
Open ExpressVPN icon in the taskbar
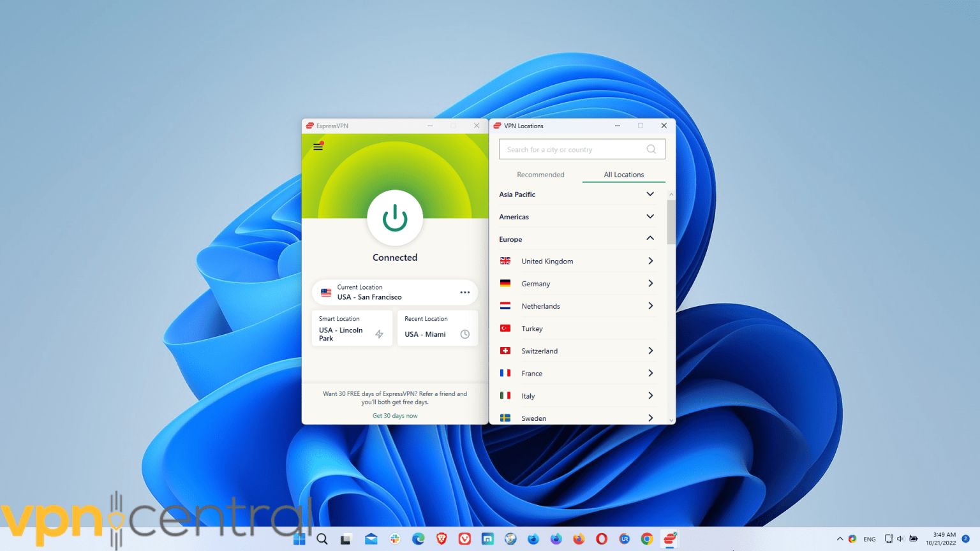coord(670,539)
